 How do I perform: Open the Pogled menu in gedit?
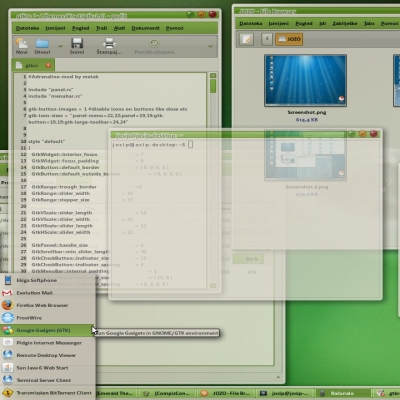(81, 28)
